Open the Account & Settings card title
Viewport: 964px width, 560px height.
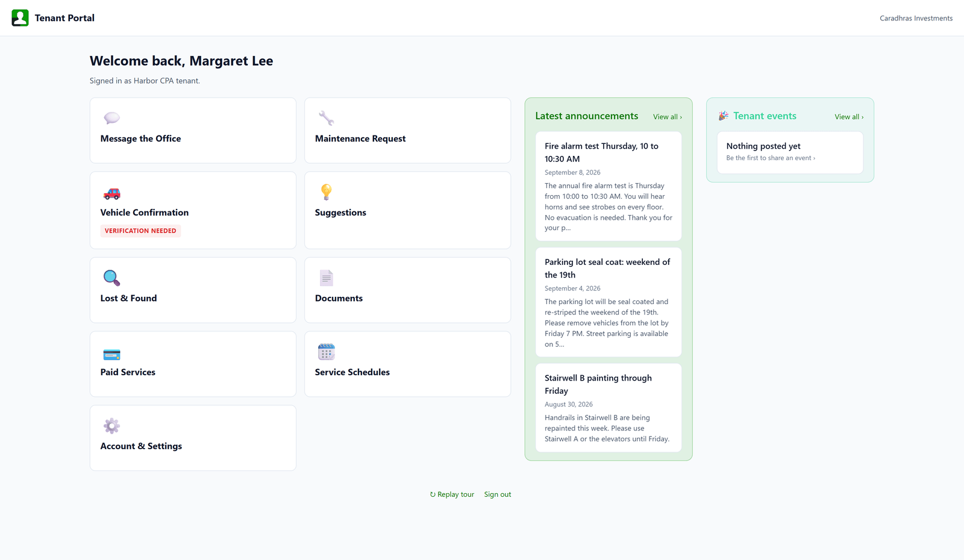(141, 446)
